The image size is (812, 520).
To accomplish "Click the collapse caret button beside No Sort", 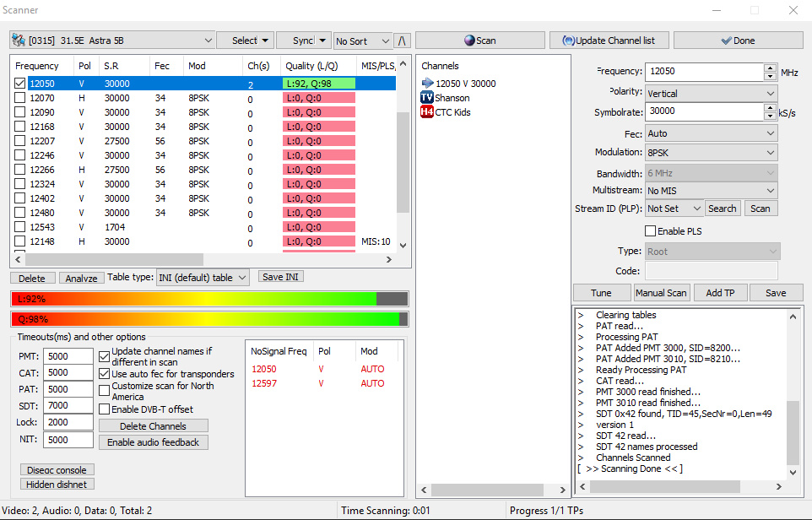I will [x=402, y=41].
